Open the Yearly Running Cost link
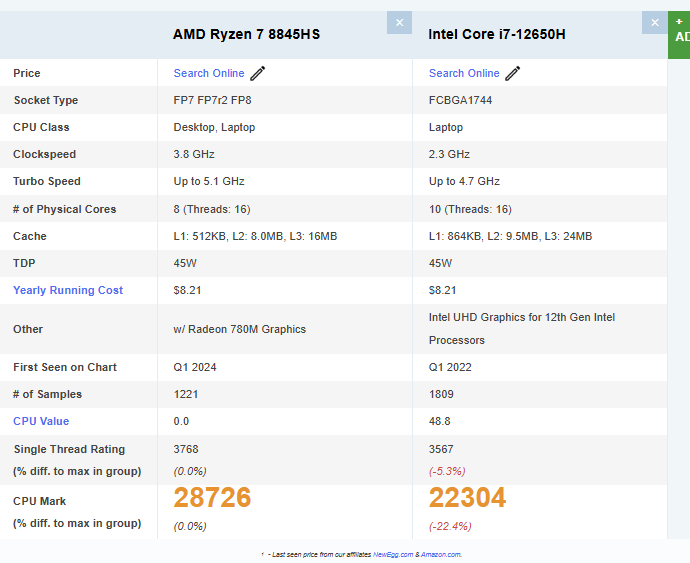The height and width of the screenshot is (563, 690). coord(68,290)
